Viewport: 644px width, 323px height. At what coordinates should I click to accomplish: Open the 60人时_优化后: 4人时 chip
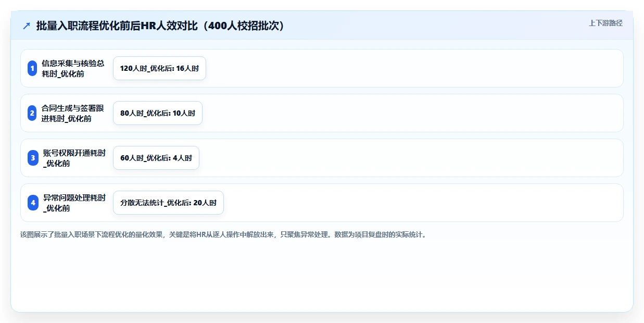156,158
